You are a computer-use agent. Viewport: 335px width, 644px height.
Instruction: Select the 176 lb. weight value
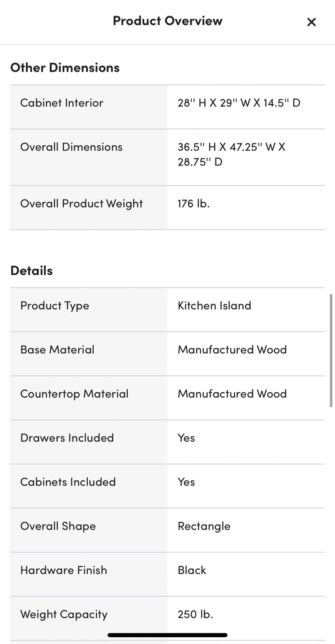point(193,203)
